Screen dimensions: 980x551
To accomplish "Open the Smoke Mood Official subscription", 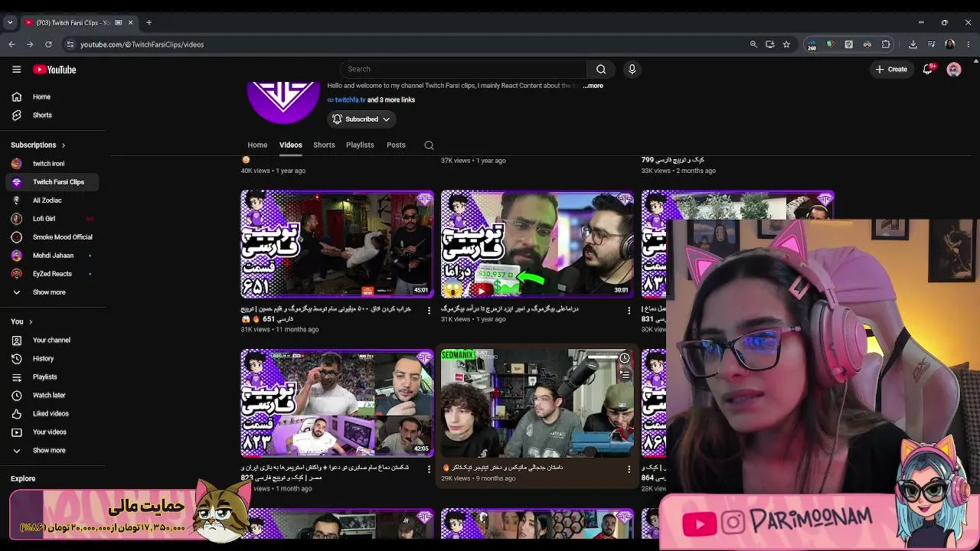I will coord(52,237).
